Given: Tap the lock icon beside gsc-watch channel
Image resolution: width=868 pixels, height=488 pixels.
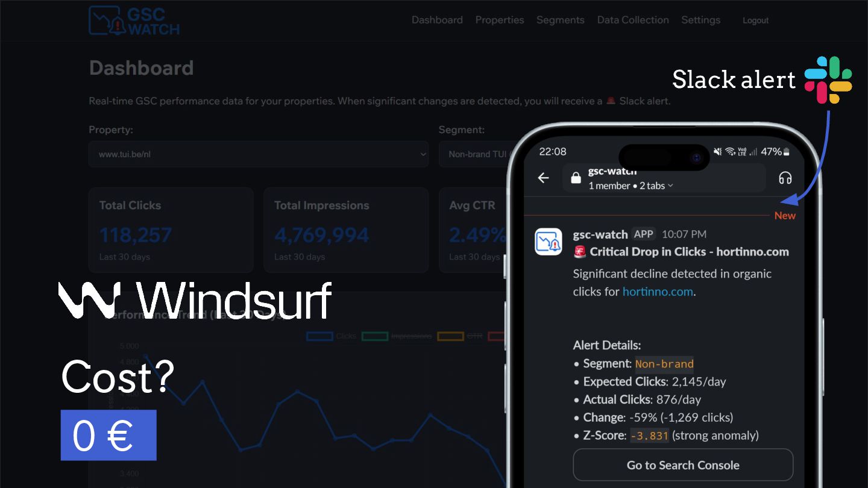Looking at the screenshot, I should pyautogui.click(x=576, y=178).
